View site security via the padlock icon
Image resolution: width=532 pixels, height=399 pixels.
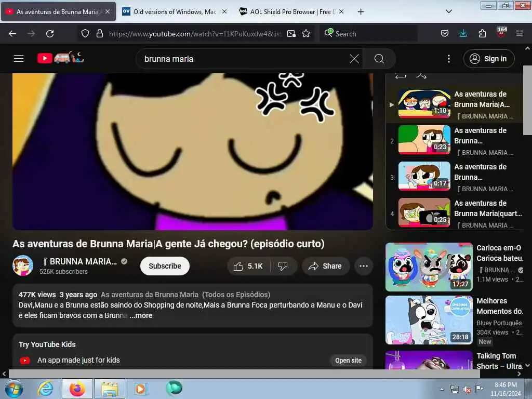[99, 33]
